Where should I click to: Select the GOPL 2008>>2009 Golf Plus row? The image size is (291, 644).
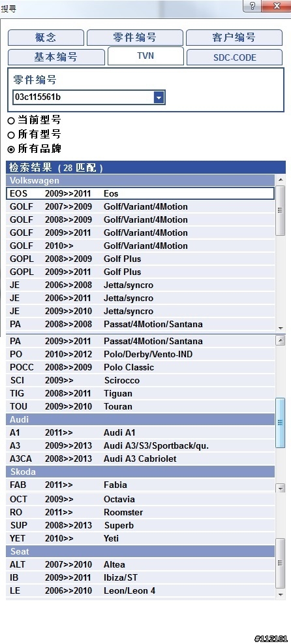[140, 259]
